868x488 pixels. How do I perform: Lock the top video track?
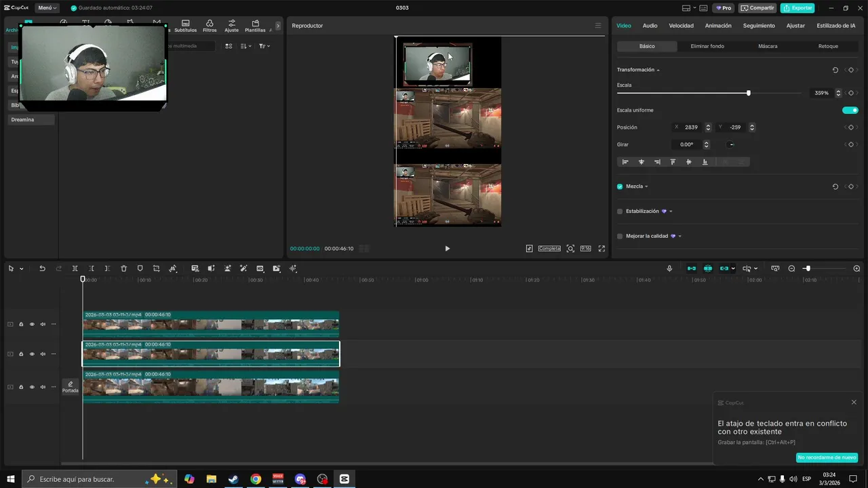(x=21, y=324)
